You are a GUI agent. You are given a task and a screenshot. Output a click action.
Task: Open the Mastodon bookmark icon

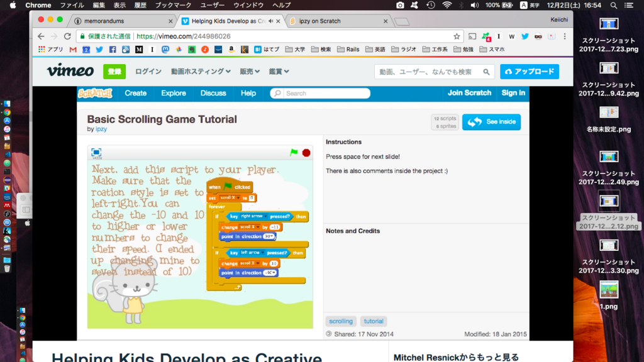165,49
